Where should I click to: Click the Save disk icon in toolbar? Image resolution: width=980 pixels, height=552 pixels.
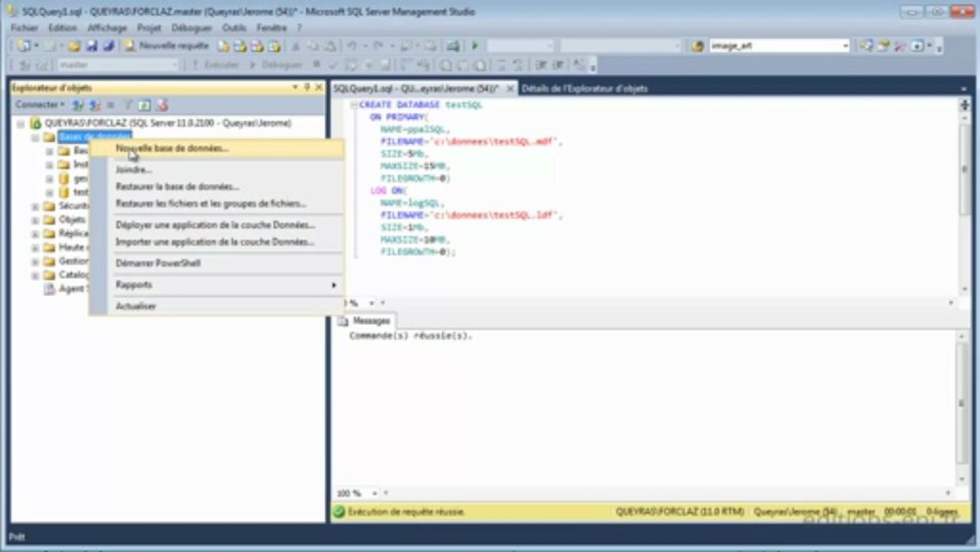pos(91,46)
